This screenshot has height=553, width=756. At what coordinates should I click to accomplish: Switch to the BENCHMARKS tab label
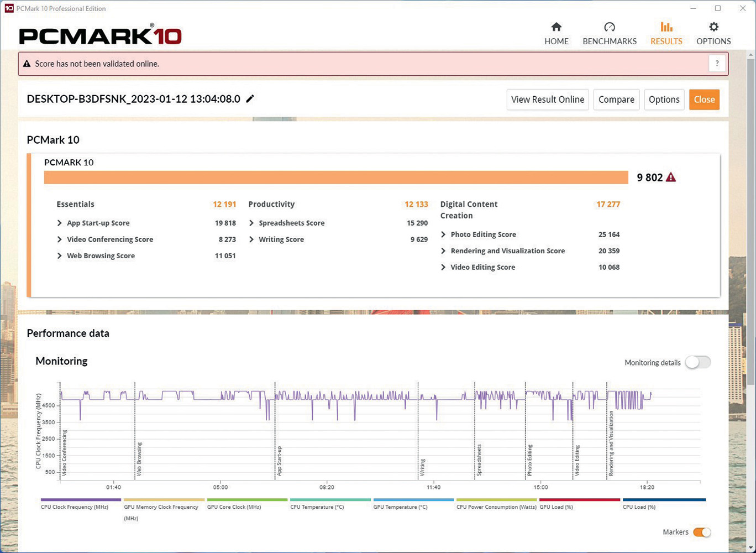click(610, 41)
